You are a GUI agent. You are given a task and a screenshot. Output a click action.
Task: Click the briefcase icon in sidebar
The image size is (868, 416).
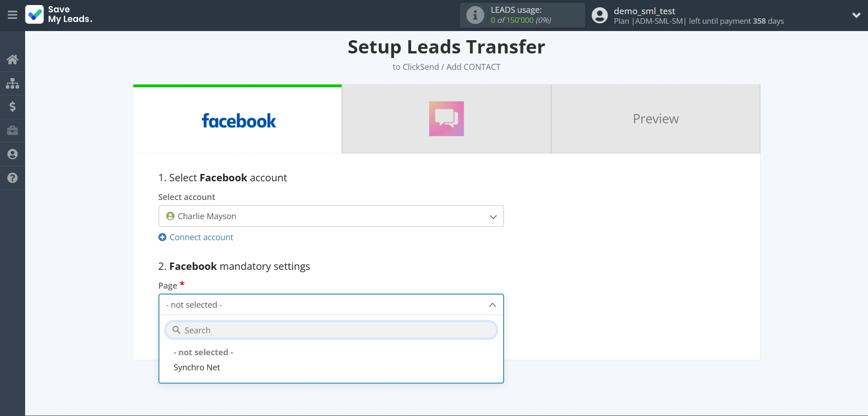tap(12, 131)
